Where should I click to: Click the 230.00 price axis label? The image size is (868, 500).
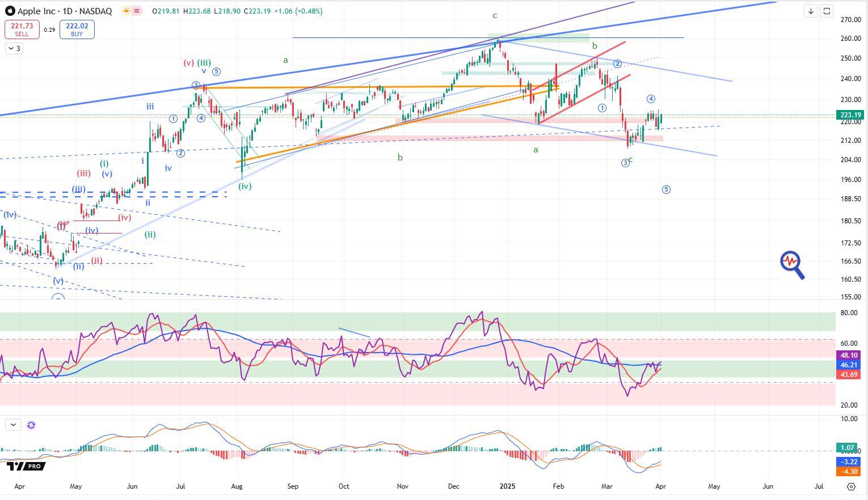pos(850,100)
